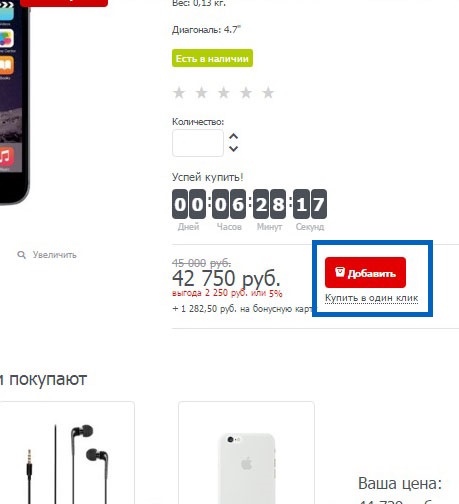Click the countdown timer seconds digits
Viewport: 459px width, 504px height.
[310, 204]
